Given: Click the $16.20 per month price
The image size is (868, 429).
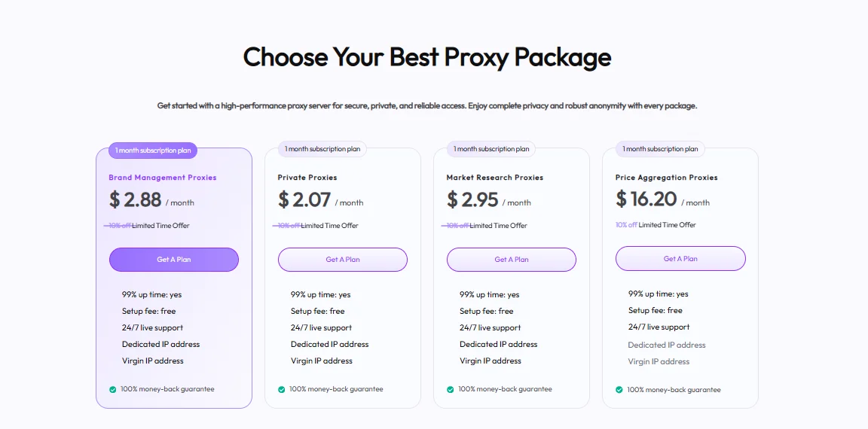Looking at the screenshot, I should (662, 199).
